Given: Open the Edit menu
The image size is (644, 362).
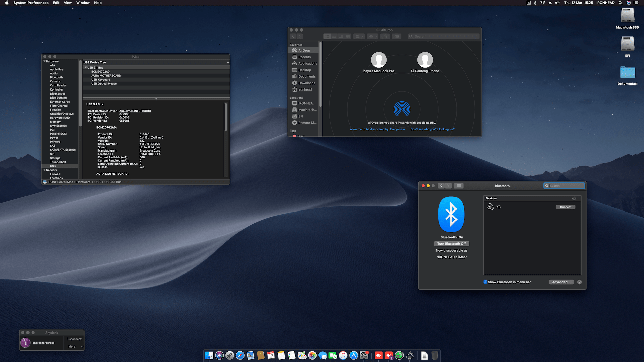Looking at the screenshot, I should (x=56, y=3).
